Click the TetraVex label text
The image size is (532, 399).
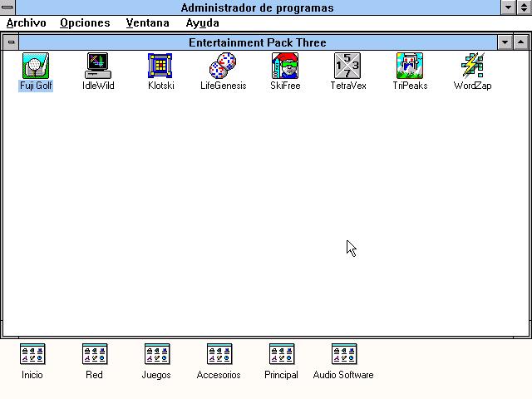pyautogui.click(x=348, y=86)
